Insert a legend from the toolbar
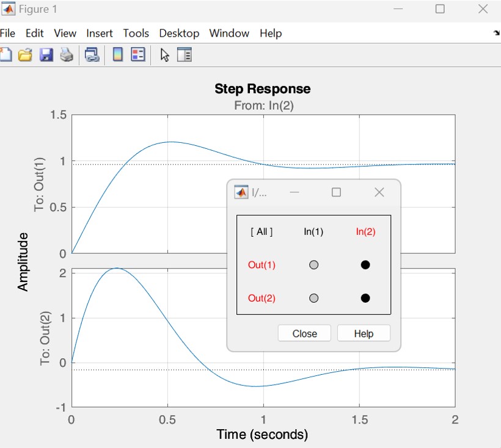 point(138,55)
